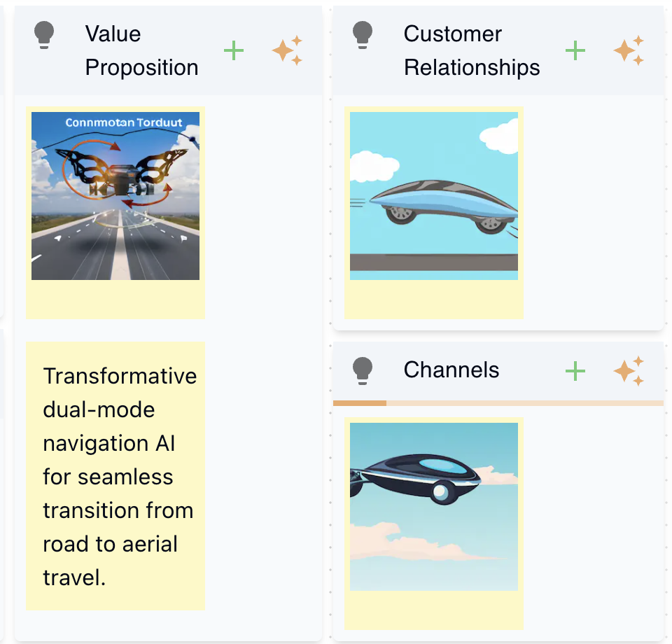
Task: Click the AI sparkle icon in Channels header
Action: click(x=628, y=370)
